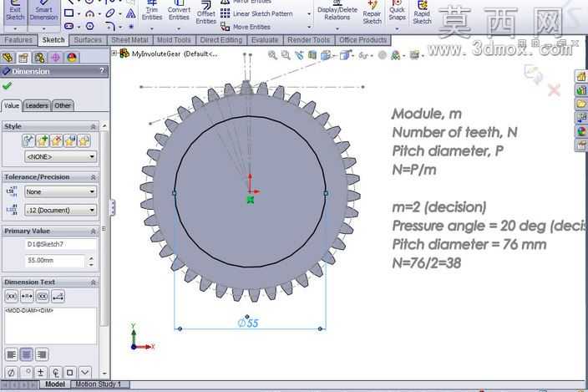Select the Ellipse sketch tool
The width and height of the screenshot is (588, 392).
pyautogui.click(x=110, y=13)
